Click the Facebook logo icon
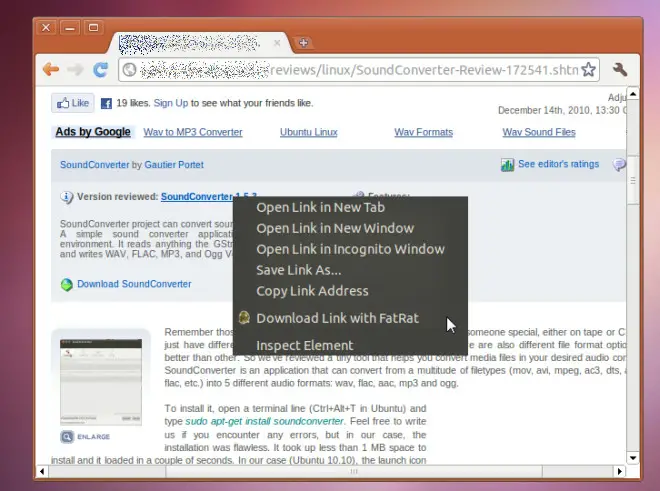 click(x=106, y=103)
